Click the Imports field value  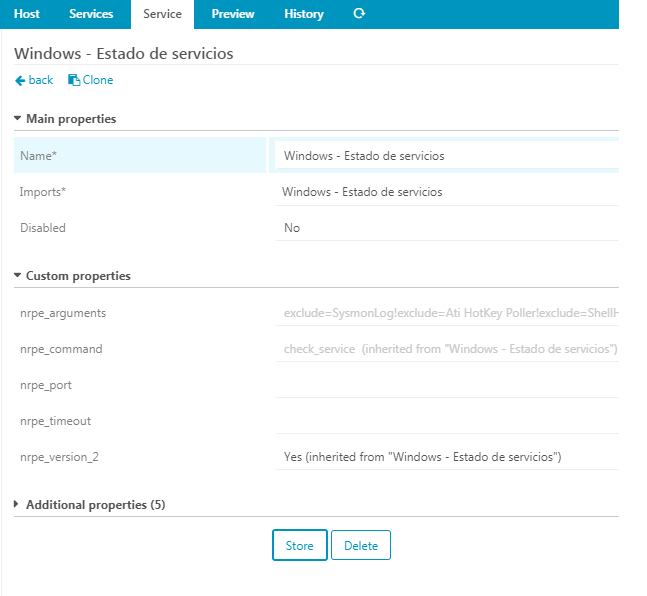(x=447, y=192)
